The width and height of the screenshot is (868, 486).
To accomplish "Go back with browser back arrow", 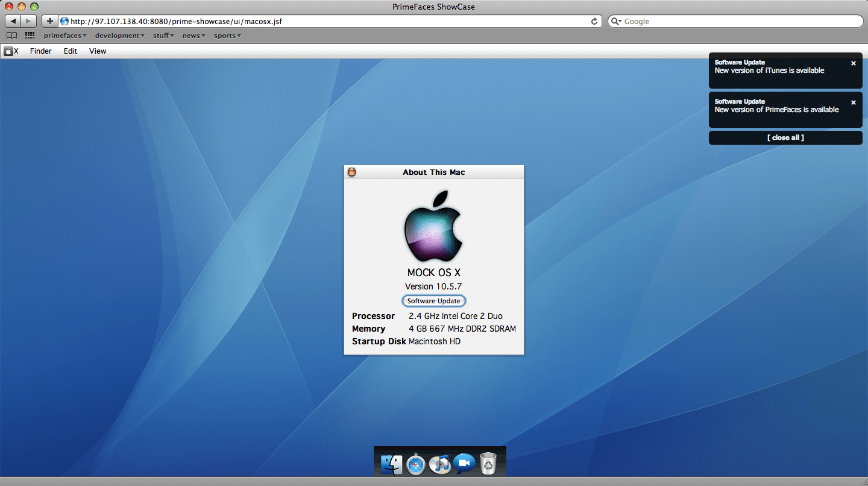I will [13, 21].
